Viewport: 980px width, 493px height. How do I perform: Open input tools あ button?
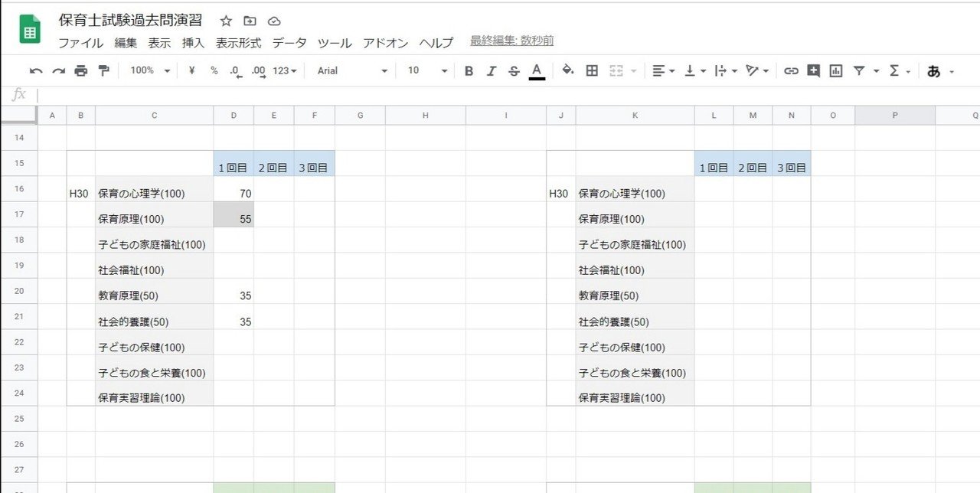[x=933, y=71]
